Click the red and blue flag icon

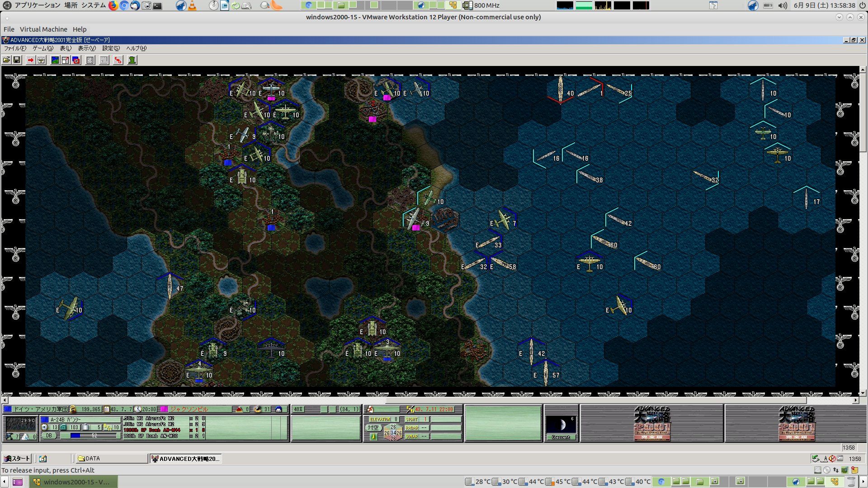[x=76, y=60]
